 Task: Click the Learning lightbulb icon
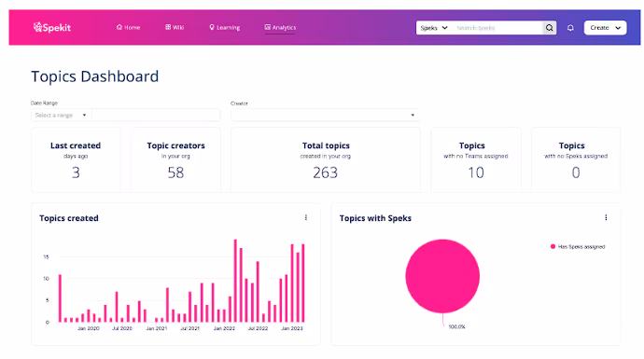coord(212,27)
